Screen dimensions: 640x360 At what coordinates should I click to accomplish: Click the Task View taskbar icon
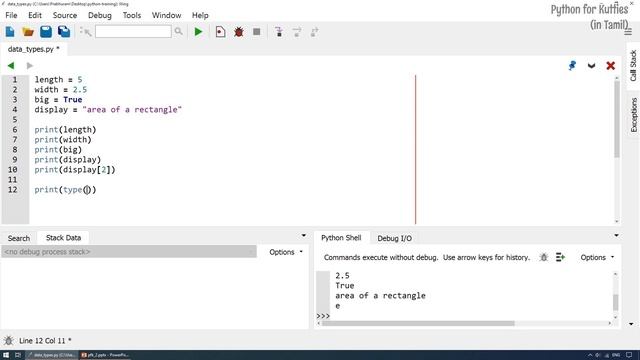pos(18,355)
